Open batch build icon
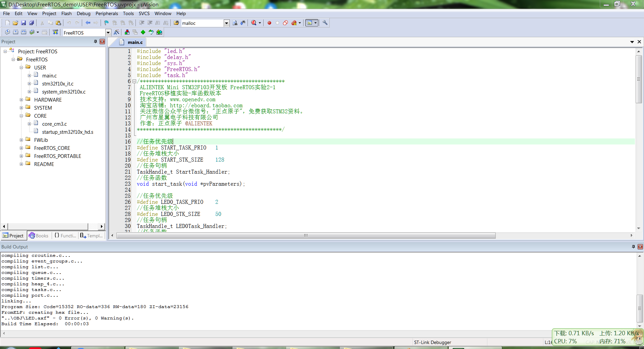644x349 pixels. 32,32
